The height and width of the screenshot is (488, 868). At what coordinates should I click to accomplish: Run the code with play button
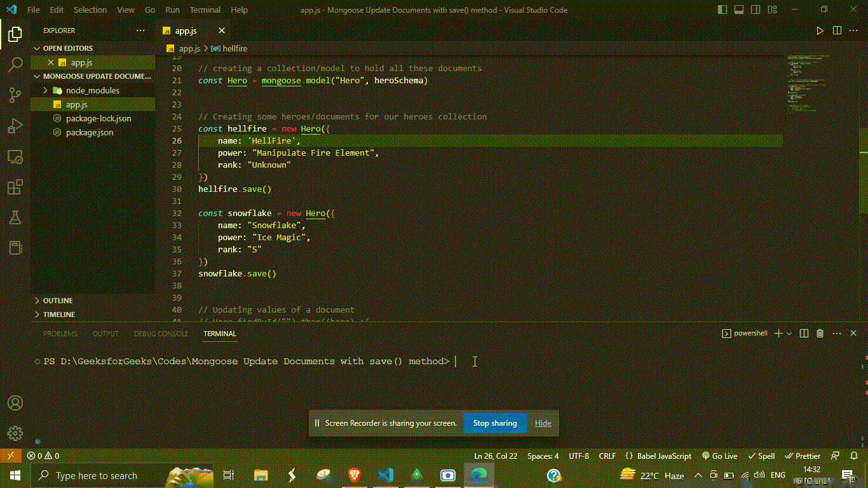click(x=820, y=30)
